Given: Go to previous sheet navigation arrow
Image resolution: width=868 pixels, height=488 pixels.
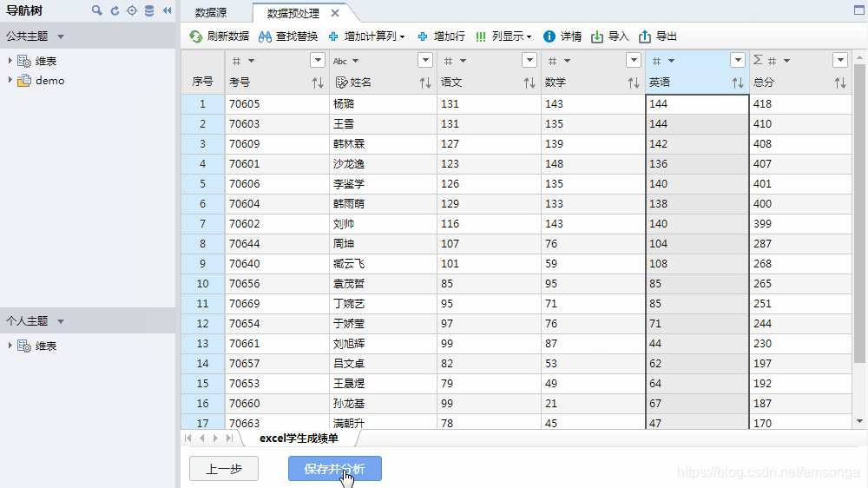Looking at the screenshot, I should point(202,439).
